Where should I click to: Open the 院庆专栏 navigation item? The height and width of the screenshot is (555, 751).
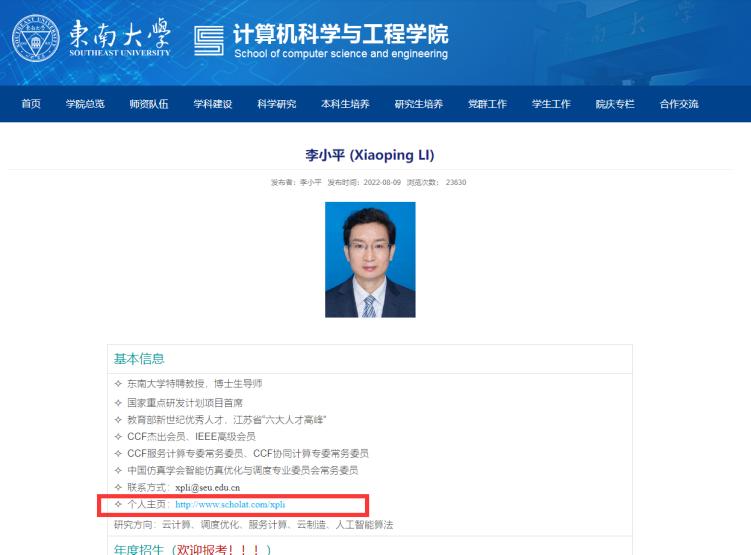tap(615, 105)
